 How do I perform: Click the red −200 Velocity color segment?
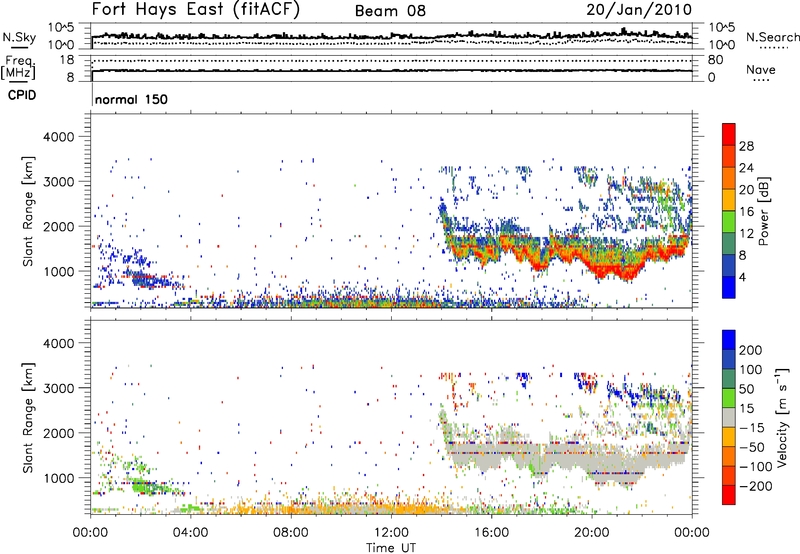(729, 495)
